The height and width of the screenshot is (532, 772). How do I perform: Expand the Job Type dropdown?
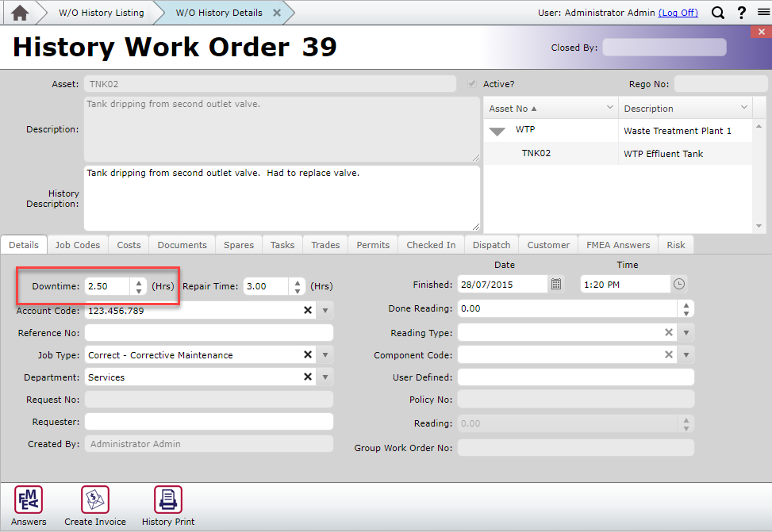pyautogui.click(x=326, y=355)
